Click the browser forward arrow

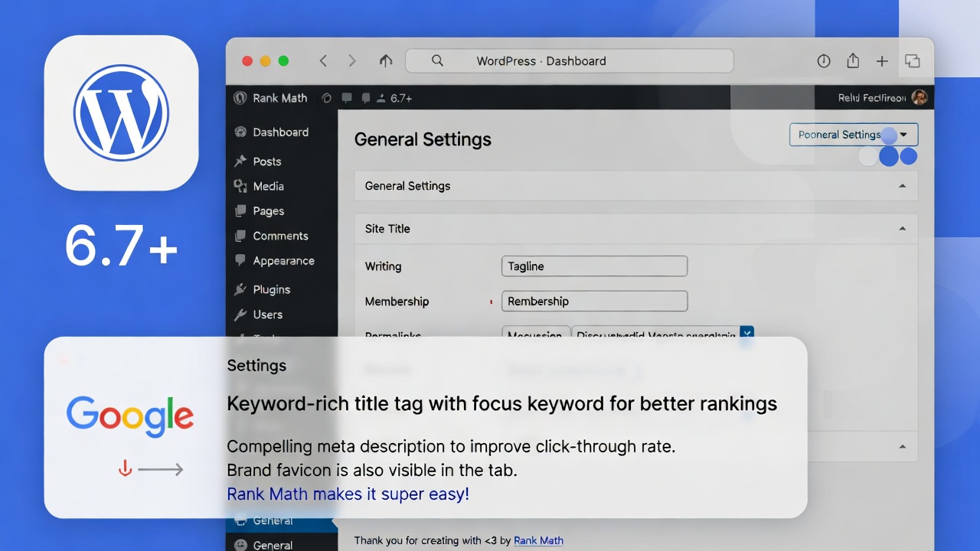(x=352, y=61)
